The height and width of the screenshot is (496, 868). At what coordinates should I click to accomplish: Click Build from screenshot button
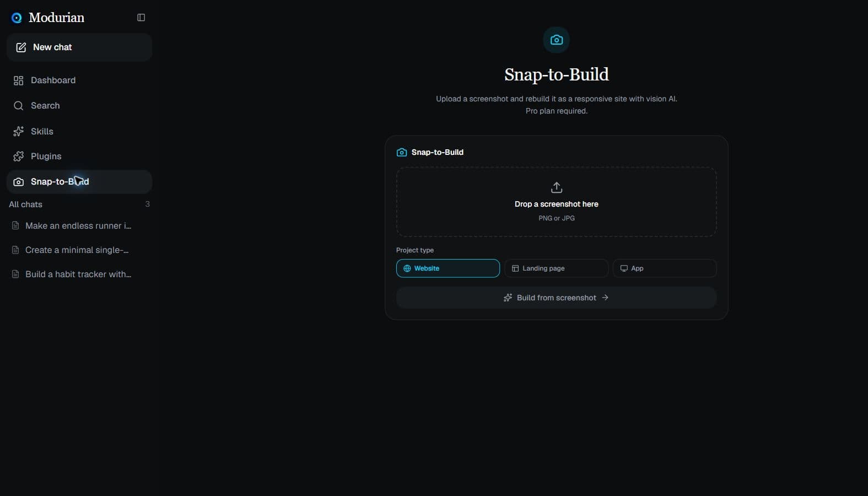coord(557,298)
